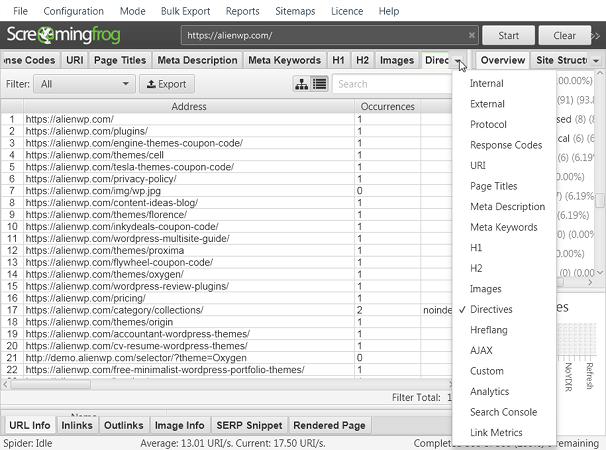Image resolution: width=606 pixels, height=450 pixels.
Task: Select Response Codes in dropdown list
Action: [504, 145]
